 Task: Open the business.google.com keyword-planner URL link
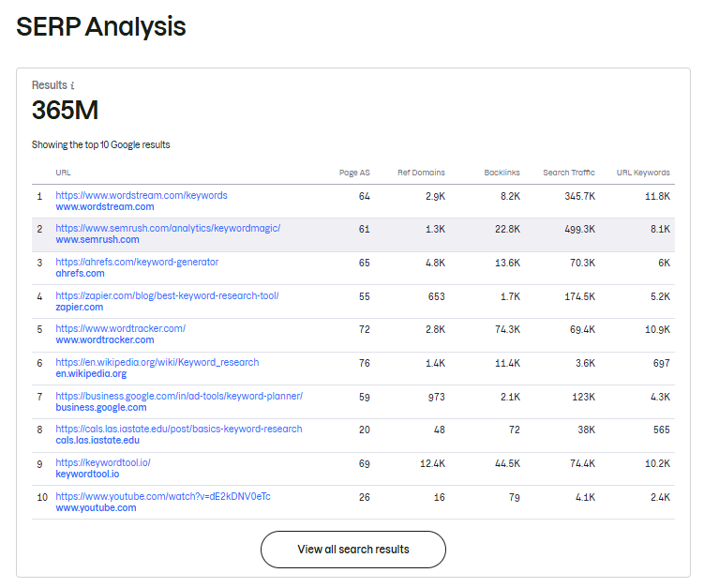pos(179,396)
